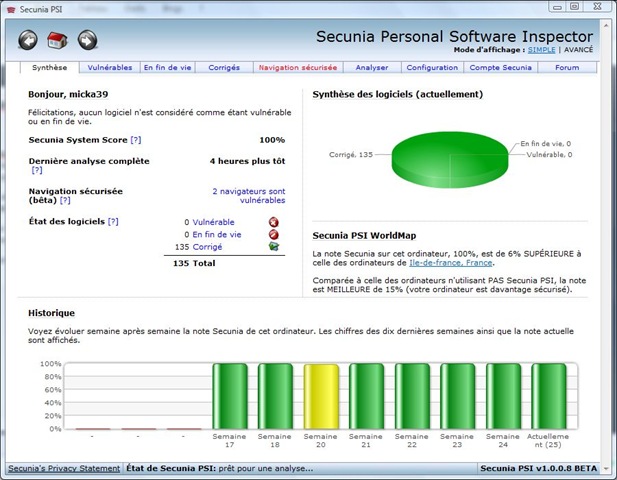The height and width of the screenshot is (480, 617).
Task: Click the back arrow navigation icon
Action: pos(28,40)
